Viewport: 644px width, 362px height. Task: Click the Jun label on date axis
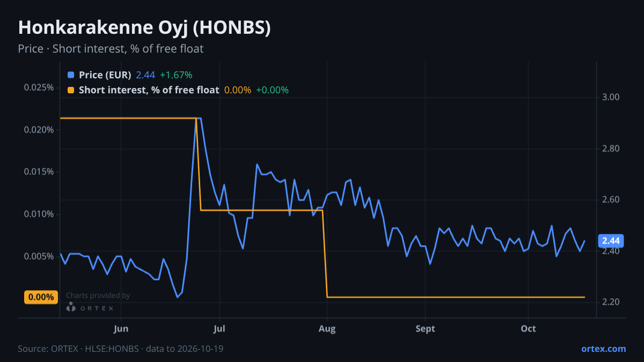[121, 329]
